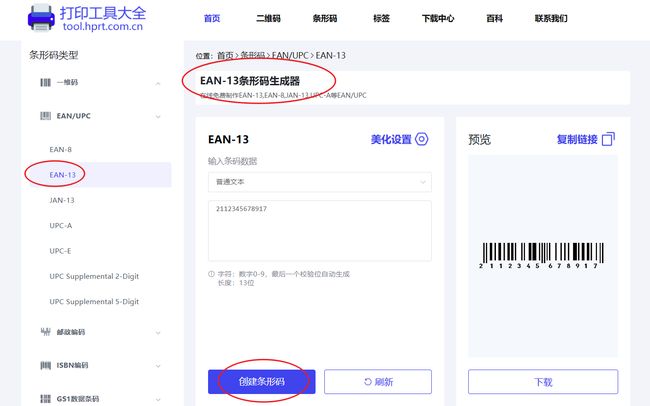This screenshot has width=650, height=406.
Task: Open the 普通文本 data type dropdown
Action: pyautogui.click(x=320, y=182)
